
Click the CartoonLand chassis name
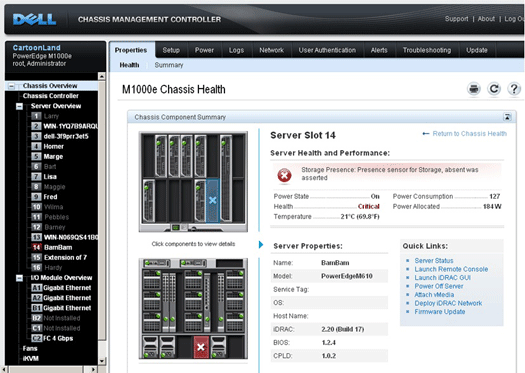pyautogui.click(x=36, y=48)
